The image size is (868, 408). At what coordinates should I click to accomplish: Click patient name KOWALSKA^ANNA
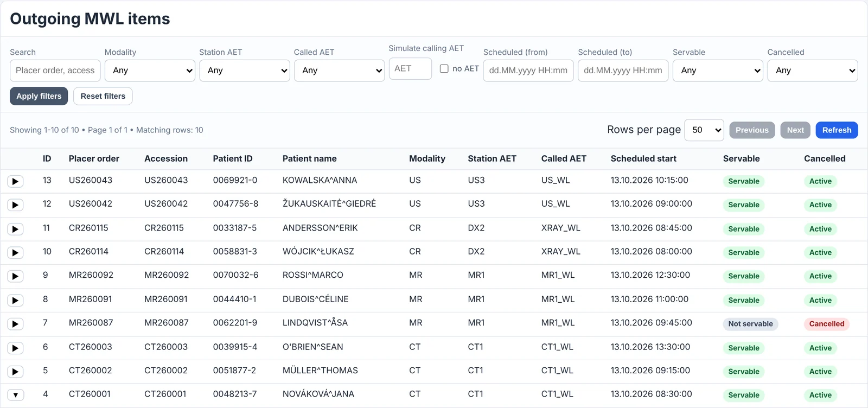320,180
